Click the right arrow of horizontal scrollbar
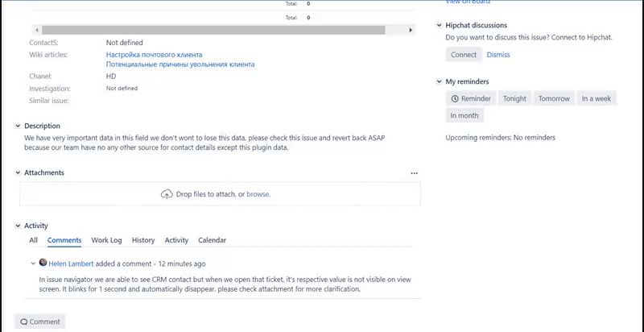The height and width of the screenshot is (332, 644). point(411,30)
